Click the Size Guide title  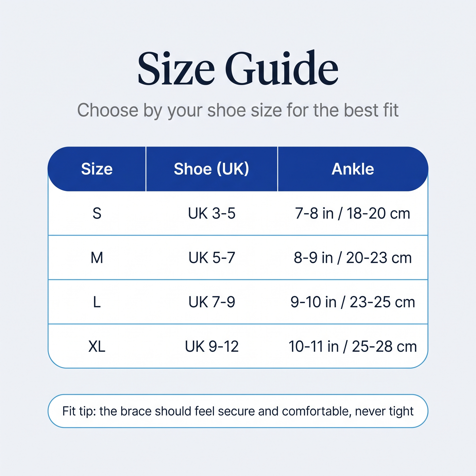tap(238, 68)
